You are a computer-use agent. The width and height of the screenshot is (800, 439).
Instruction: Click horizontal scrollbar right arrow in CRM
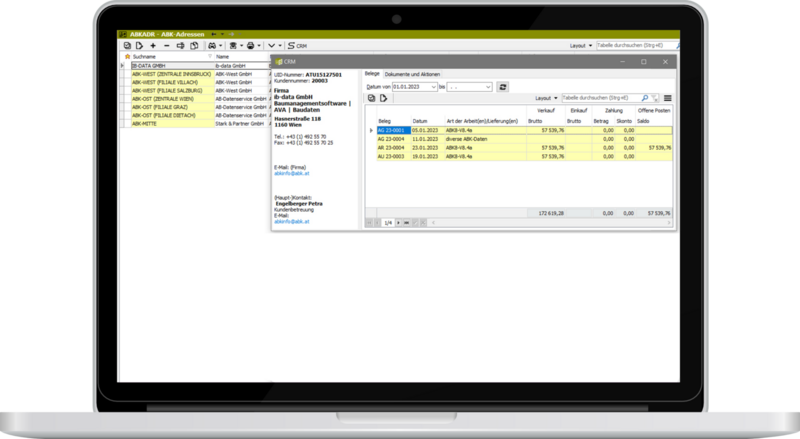click(669, 223)
